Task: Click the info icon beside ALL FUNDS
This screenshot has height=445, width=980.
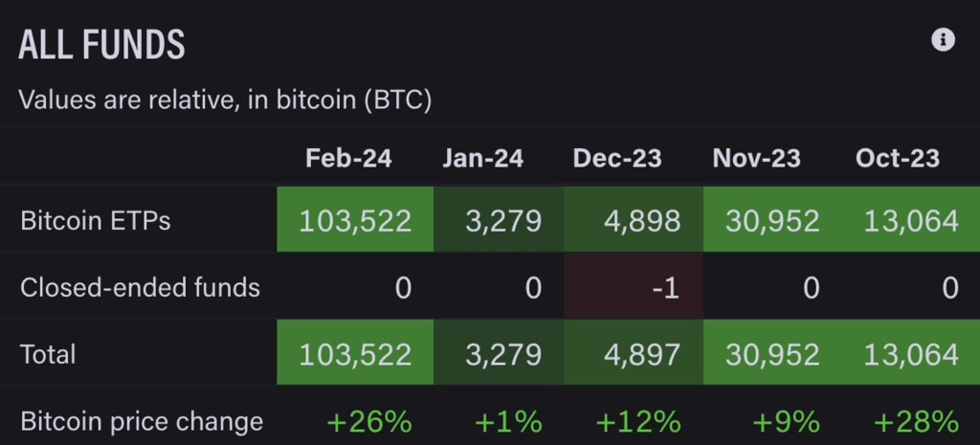Action: (943, 39)
